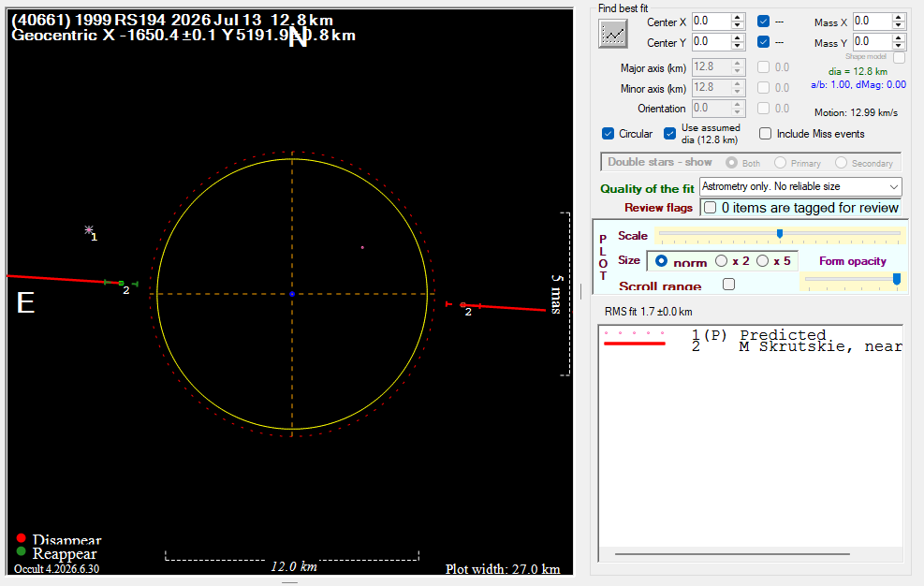Toggle the Major axis fit checkbox
The image size is (924, 586).
point(764,67)
